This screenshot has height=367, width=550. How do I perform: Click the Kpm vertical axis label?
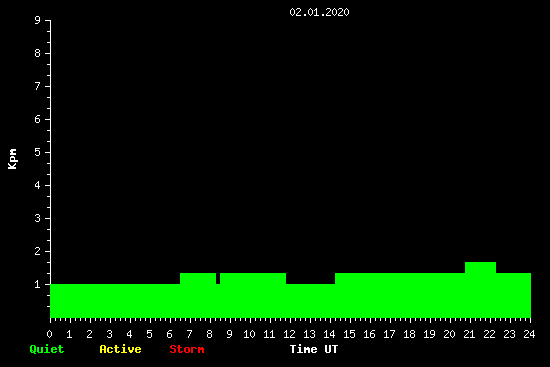click(13, 159)
